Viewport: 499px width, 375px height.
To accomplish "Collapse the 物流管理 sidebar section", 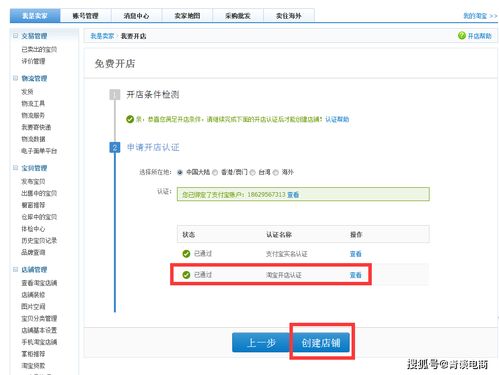I will tap(15, 78).
